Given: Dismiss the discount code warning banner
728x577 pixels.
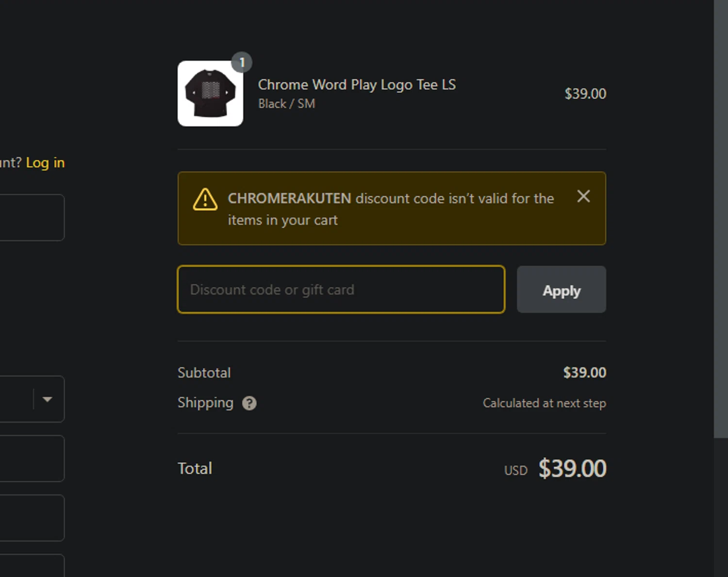Looking at the screenshot, I should click(583, 197).
